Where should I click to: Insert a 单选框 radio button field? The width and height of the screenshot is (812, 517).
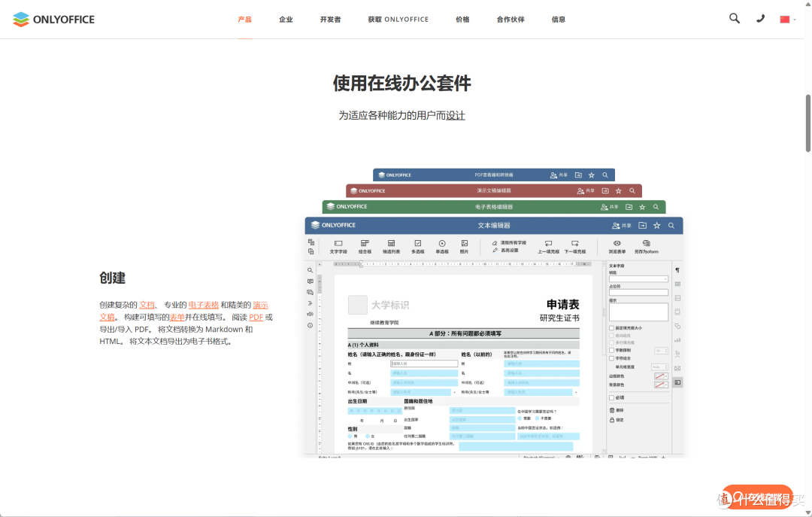tap(442, 247)
